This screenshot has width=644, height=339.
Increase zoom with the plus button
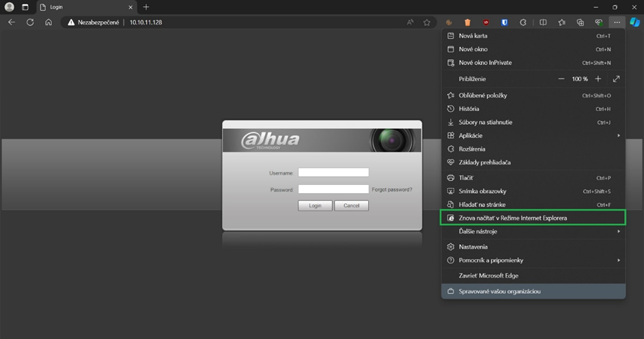[598, 79]
